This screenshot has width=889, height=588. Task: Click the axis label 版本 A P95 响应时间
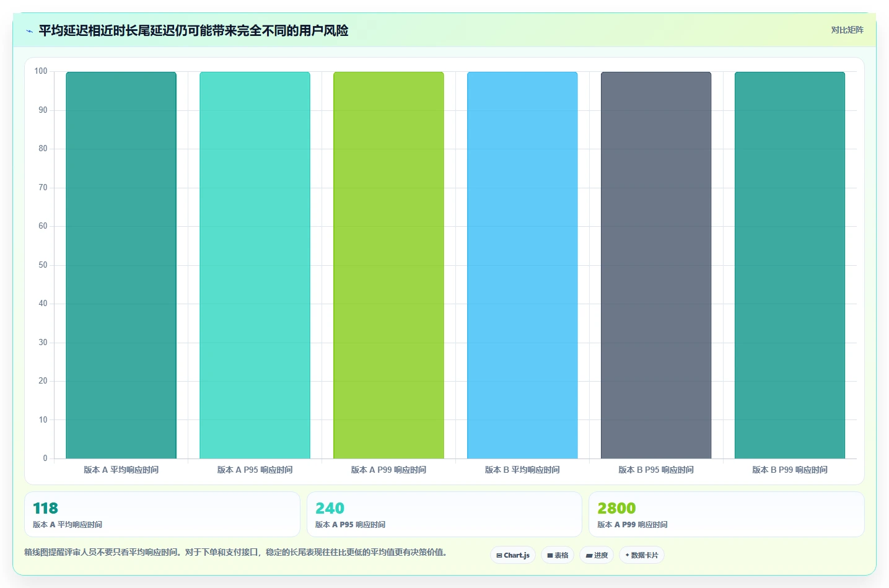click(255, 470)
